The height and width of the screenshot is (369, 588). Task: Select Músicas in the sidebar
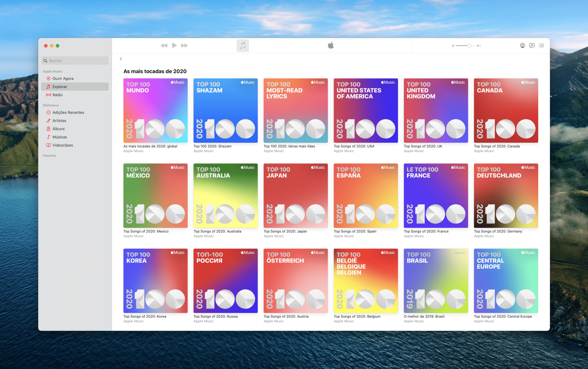[60, 137]
